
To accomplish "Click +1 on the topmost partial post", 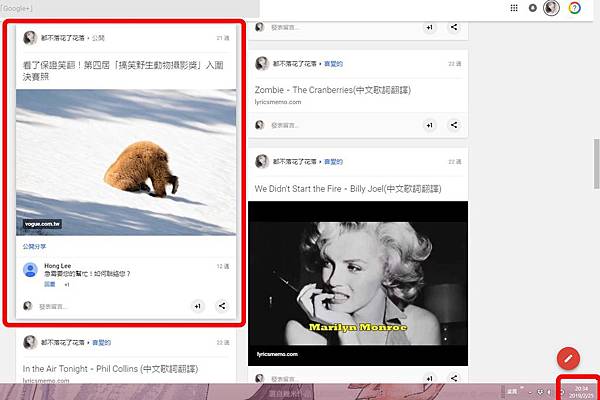I will click(429, 28).
